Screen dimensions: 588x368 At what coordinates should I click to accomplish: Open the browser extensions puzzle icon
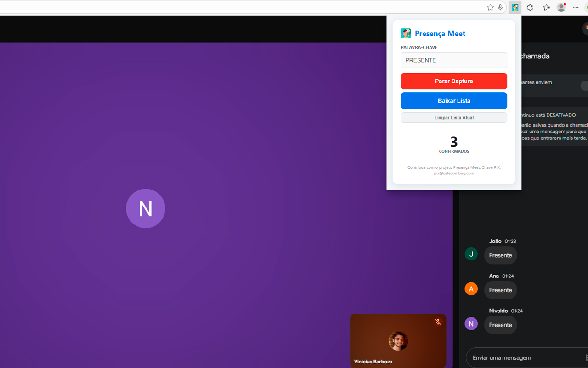(x=530, y=7)
